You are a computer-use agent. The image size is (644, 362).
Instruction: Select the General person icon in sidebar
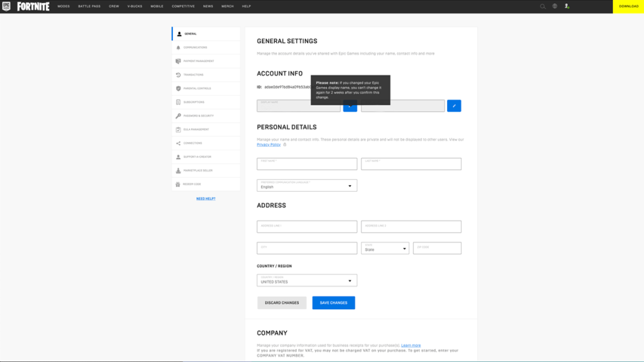point(179,34)
